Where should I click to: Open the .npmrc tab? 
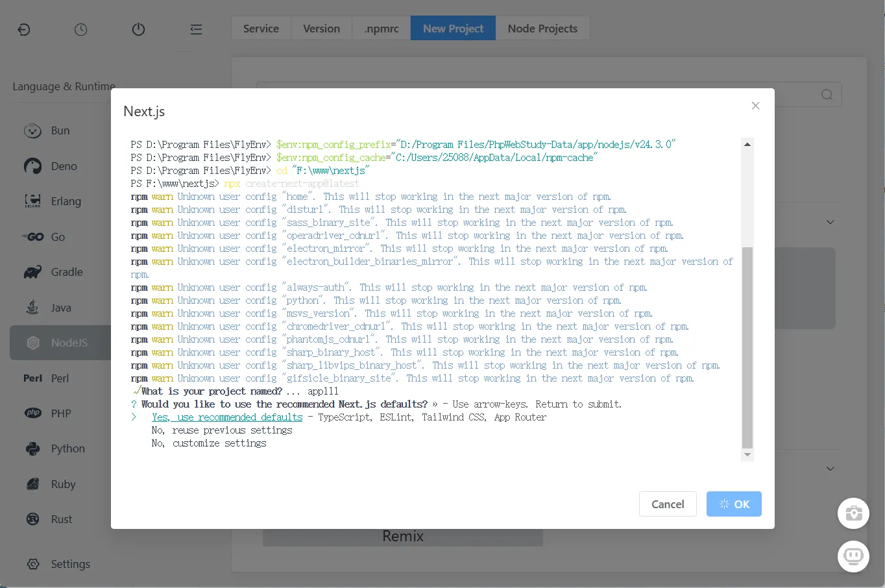382,29
